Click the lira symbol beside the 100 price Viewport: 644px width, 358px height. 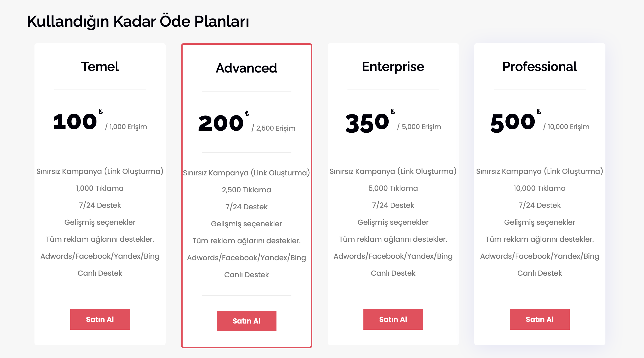[x=101, y=112]
